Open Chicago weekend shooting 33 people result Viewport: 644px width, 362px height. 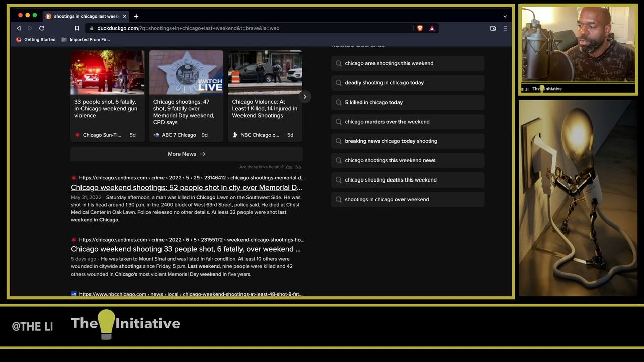point(186,249)
